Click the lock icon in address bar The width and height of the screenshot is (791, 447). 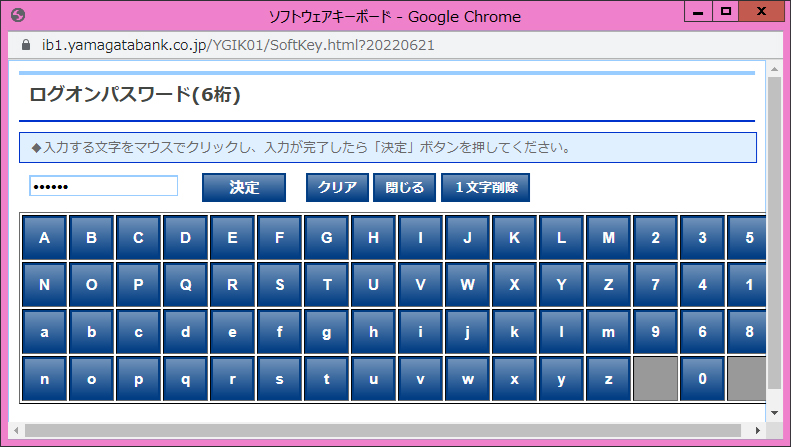point(26,45)
